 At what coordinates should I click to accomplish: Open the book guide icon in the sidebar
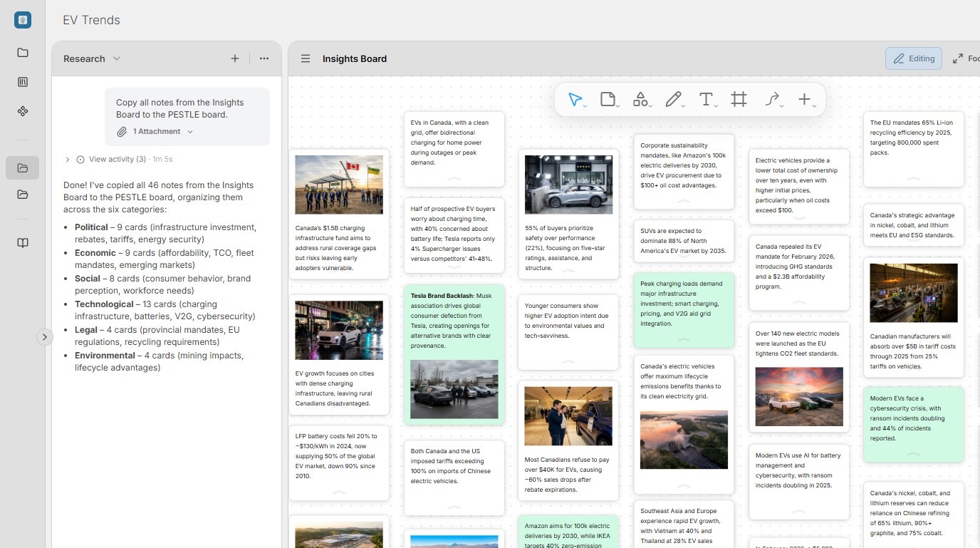click(23, 243)
